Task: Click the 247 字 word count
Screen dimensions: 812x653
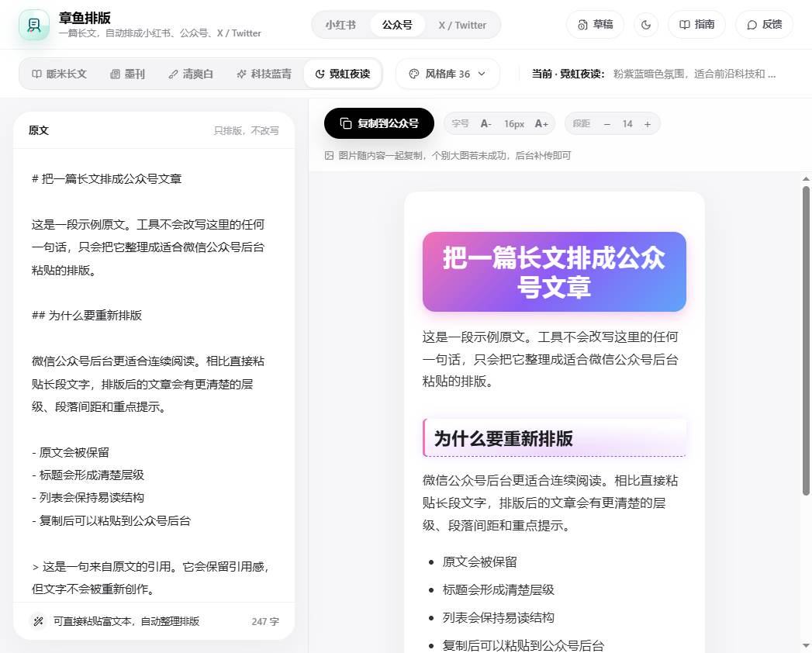Action: click(265, 621)
